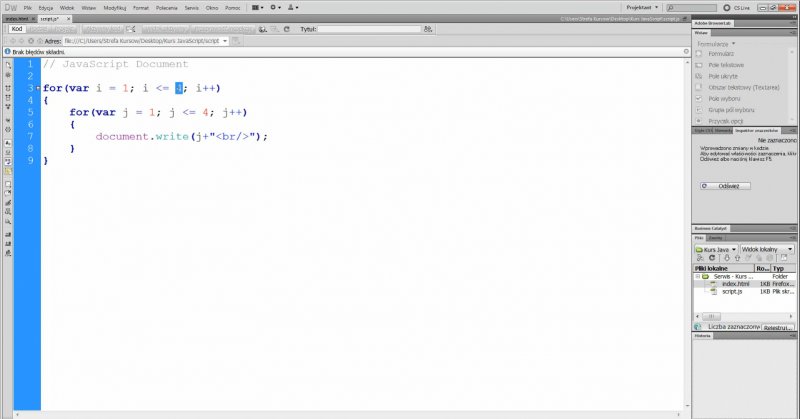Image resolution: width=800 pixels, height=419 pixels.
Task: Open the Widok lokalny view dropdown
Action: coord(767,248)
